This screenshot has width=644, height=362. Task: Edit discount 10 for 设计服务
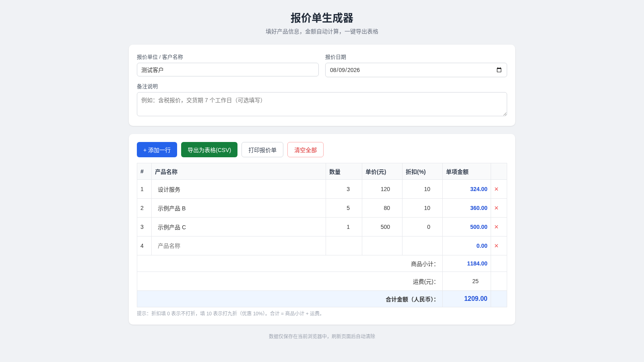click(422, 189)
